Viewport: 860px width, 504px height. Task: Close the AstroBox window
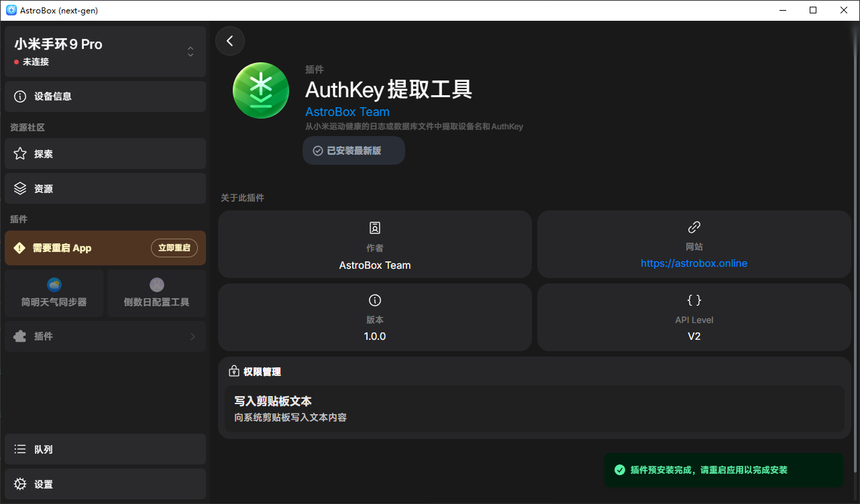point(844,10)
